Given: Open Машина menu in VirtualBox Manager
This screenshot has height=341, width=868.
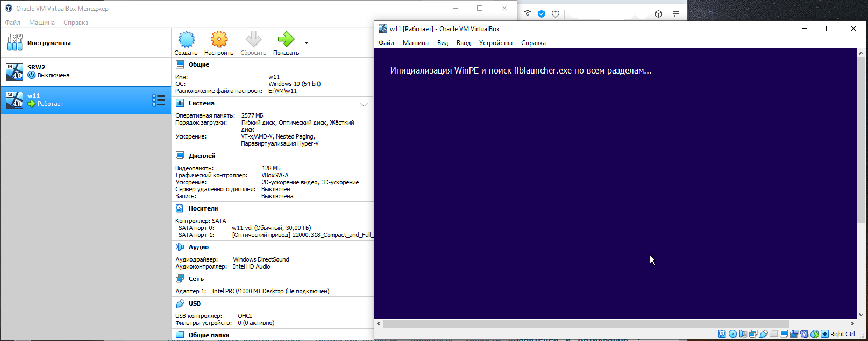Looking at the screenshot, I should tap(42, 23).
